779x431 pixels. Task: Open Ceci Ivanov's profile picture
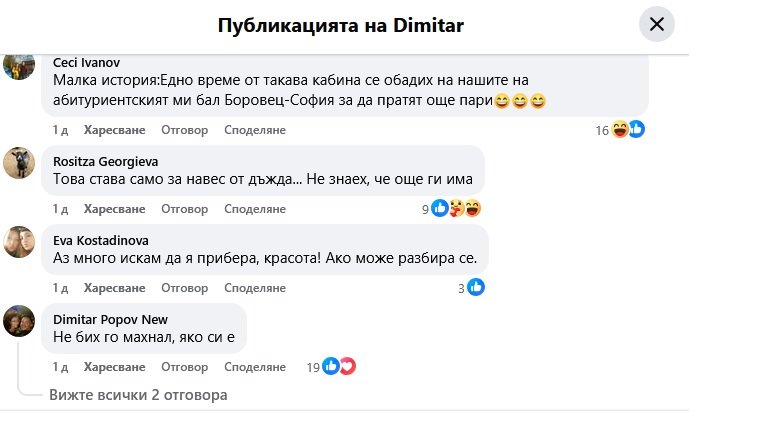point(21,67)
